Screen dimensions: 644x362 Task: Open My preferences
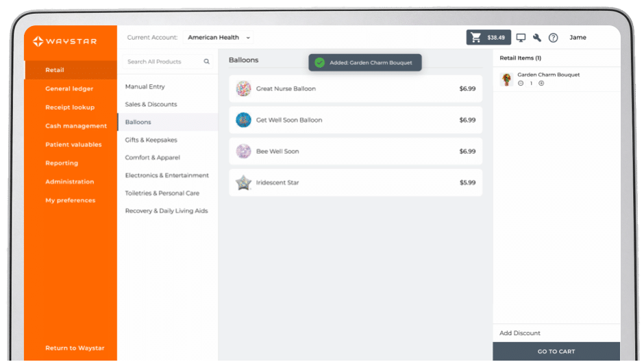tap(71, 200)
